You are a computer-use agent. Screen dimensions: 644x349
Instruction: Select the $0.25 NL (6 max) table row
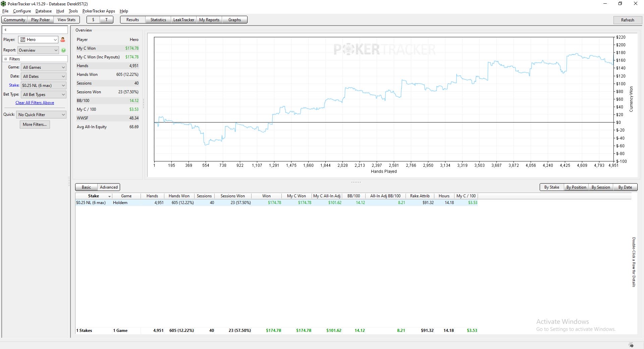coord(276,203)
